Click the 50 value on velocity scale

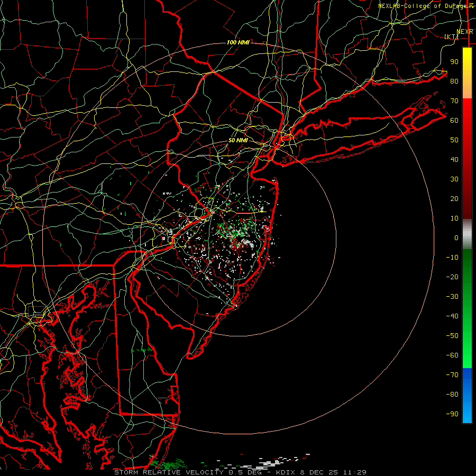(x=454, y=140)
